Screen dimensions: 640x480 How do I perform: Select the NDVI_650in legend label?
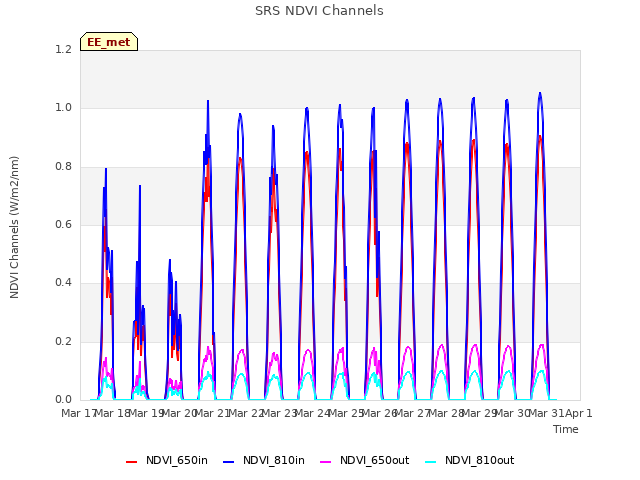point(177,460)
